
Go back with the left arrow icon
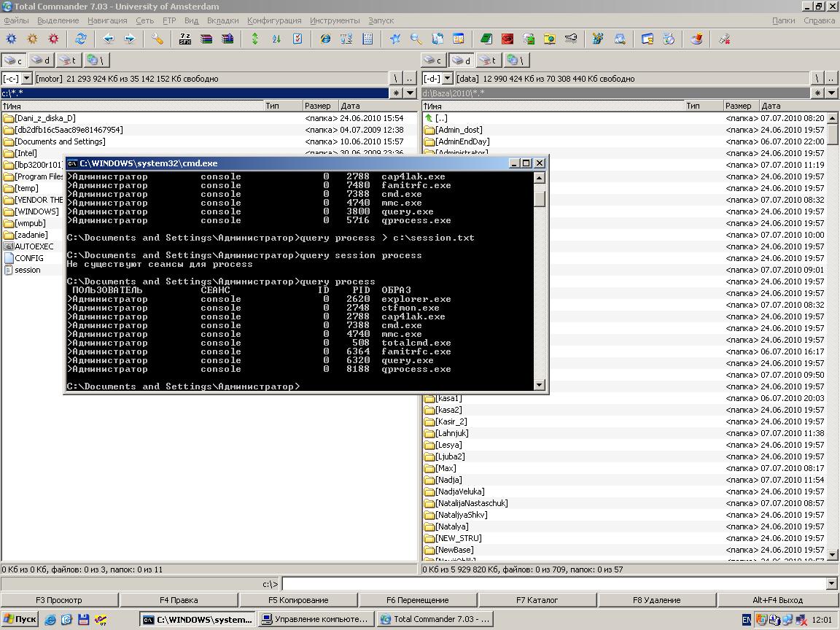108,39
